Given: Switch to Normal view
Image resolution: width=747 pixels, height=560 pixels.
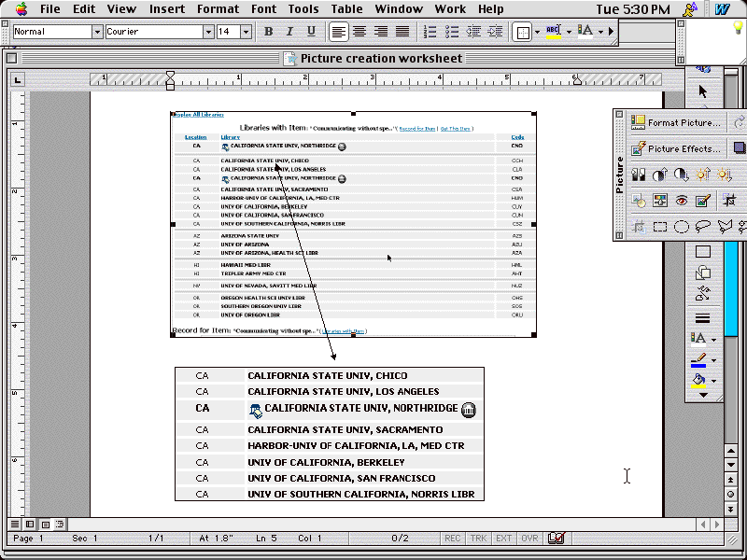Looking at the screenshot, I should 15,525.
